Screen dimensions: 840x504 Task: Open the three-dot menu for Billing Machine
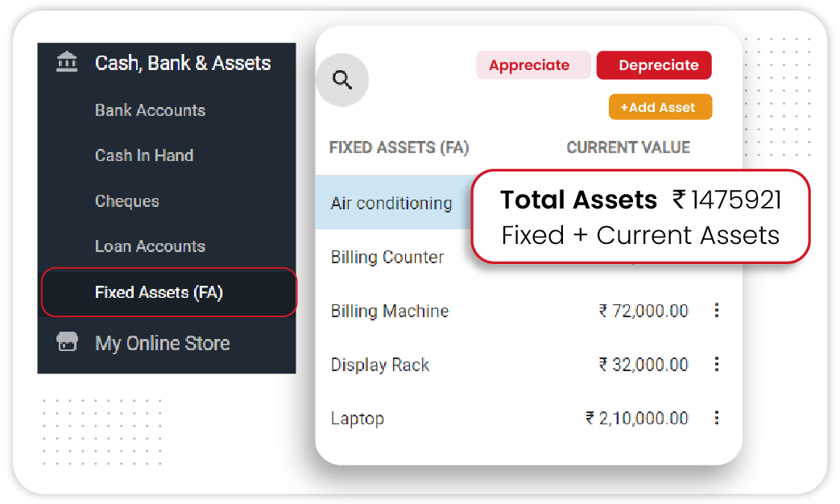click(717, 311)
